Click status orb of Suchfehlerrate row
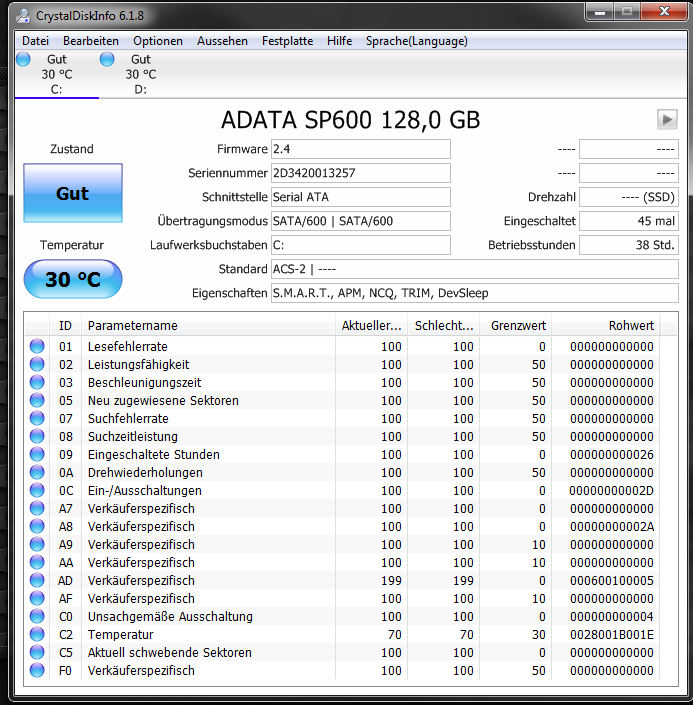Image resolution: width=693 pixels, height=705 pixels. pyautogui.click(x=37, y=418)
